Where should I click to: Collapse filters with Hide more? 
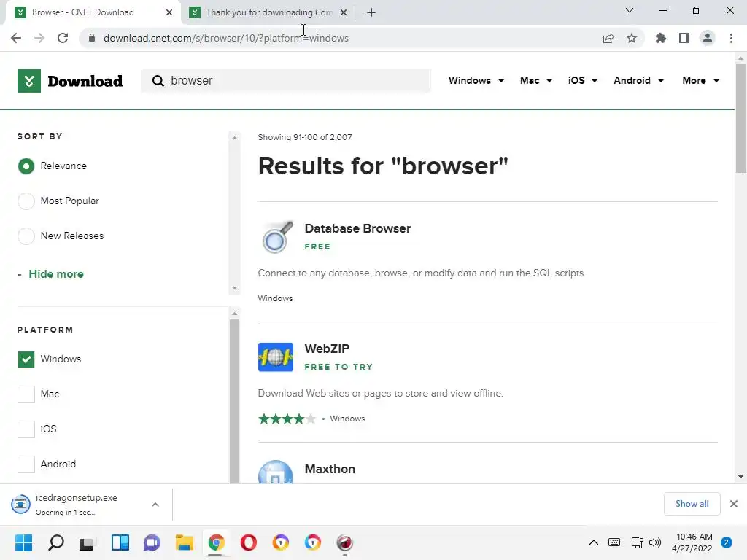click(x=55, y=274)
